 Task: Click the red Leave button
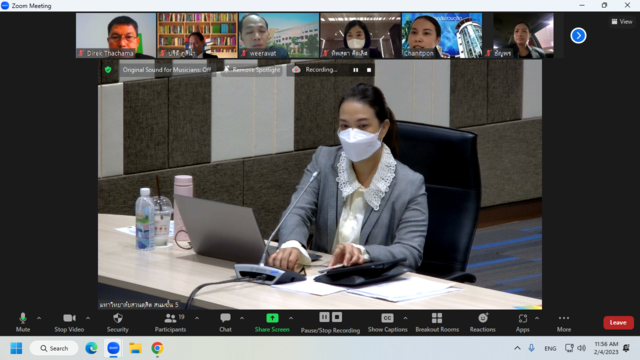pos(618,322)
